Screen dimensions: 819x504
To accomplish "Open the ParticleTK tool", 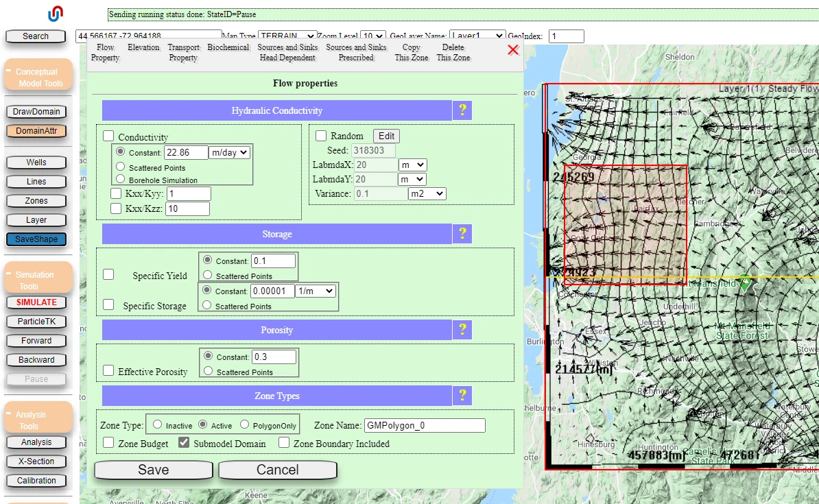I will coord(36,321).
